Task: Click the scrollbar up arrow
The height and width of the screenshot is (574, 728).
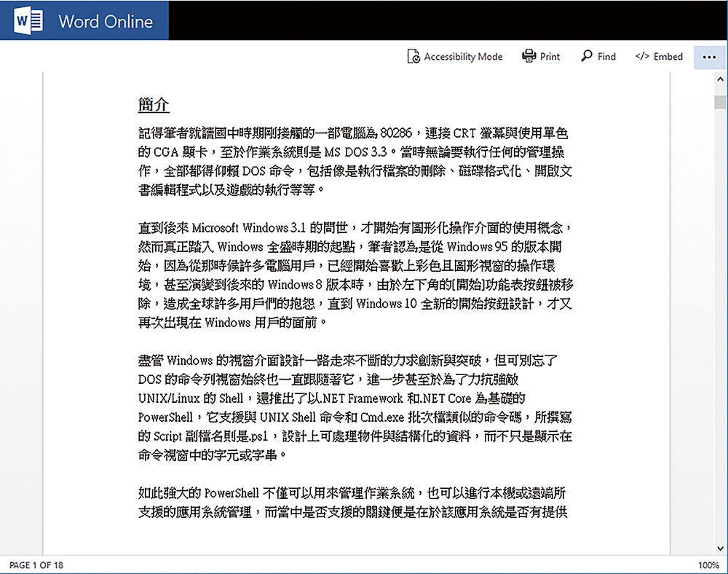Action: [720, 79]
